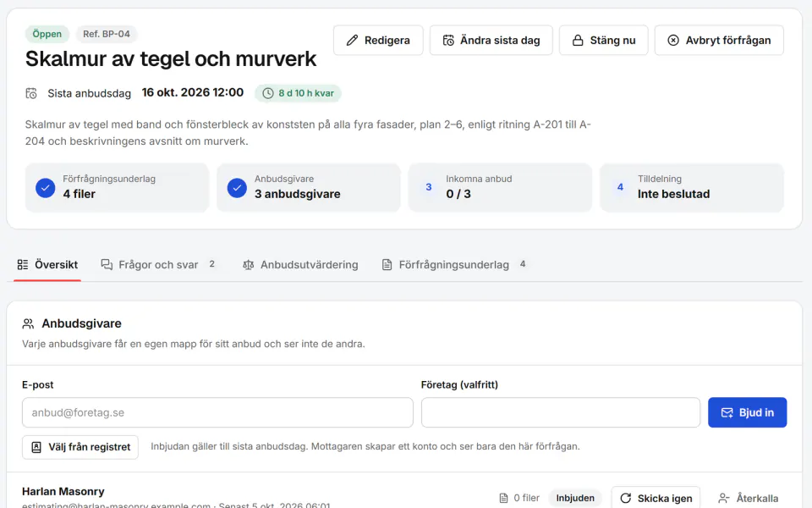The height and width of the screenshot is (508, 812).
Task: Open the Frågor och svar tab
Action: point(158,265)
